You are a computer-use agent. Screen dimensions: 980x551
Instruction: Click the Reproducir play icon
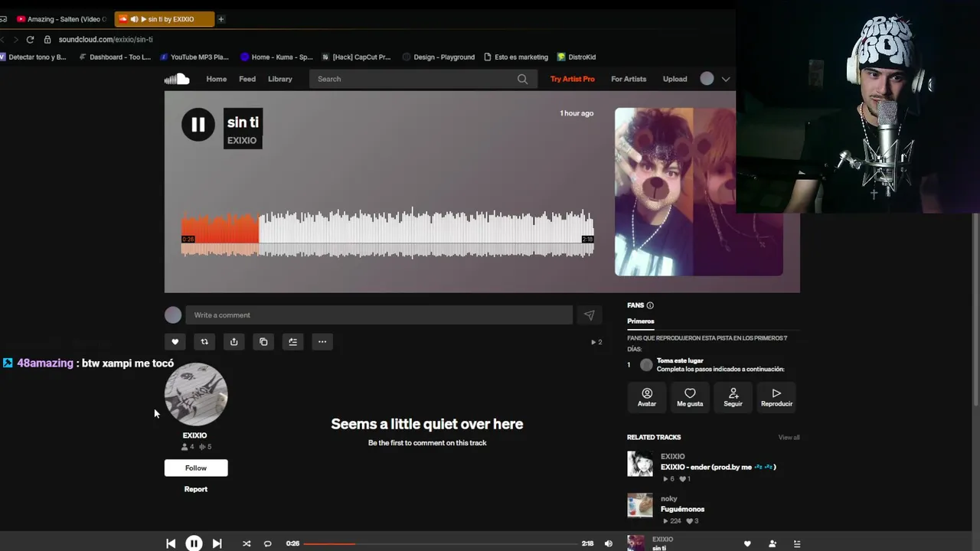tap(776, 396)
